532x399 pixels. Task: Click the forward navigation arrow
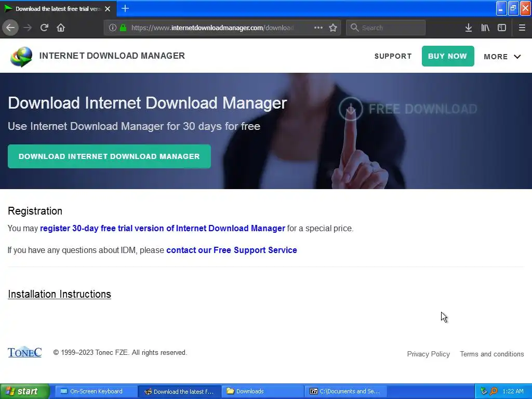[28, 28]
